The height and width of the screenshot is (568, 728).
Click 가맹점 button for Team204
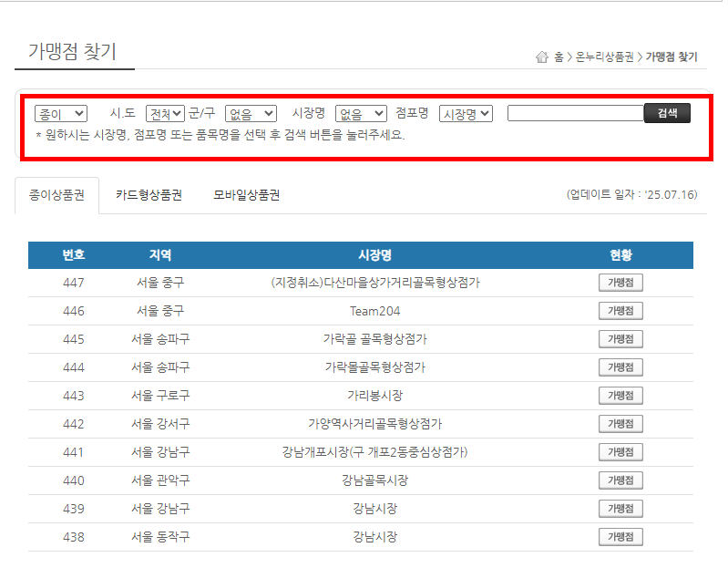(620, 311)
